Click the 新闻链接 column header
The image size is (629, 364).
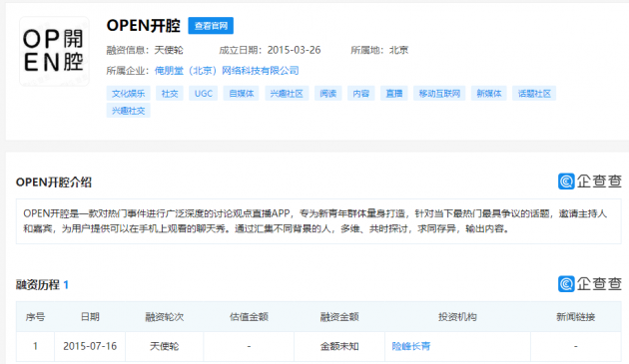tap(576, 317)
